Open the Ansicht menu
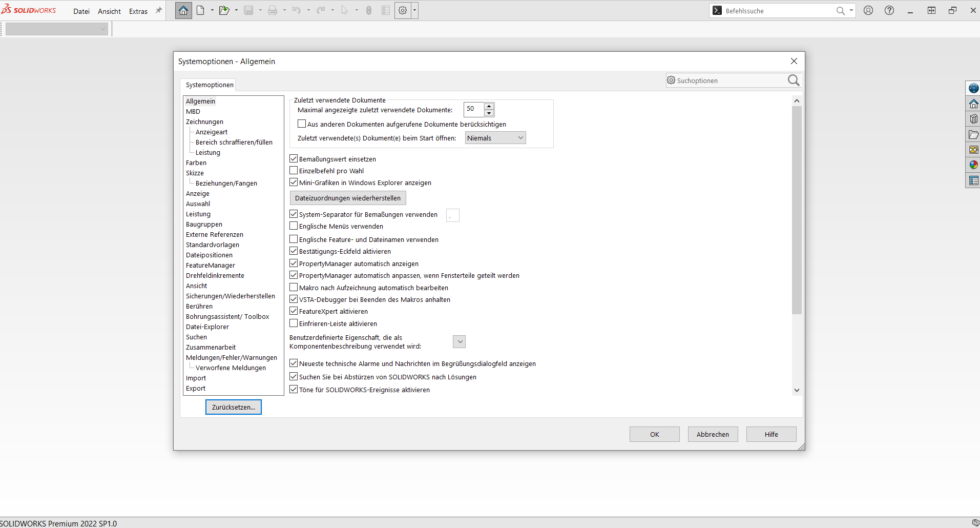Image resolution: width=980 pixels, height=528 pixels. pos(109,11)
